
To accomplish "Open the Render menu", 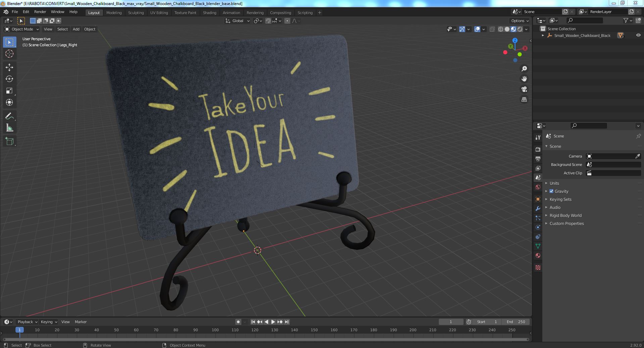I will pyautogui.click(x=40, y=12).
